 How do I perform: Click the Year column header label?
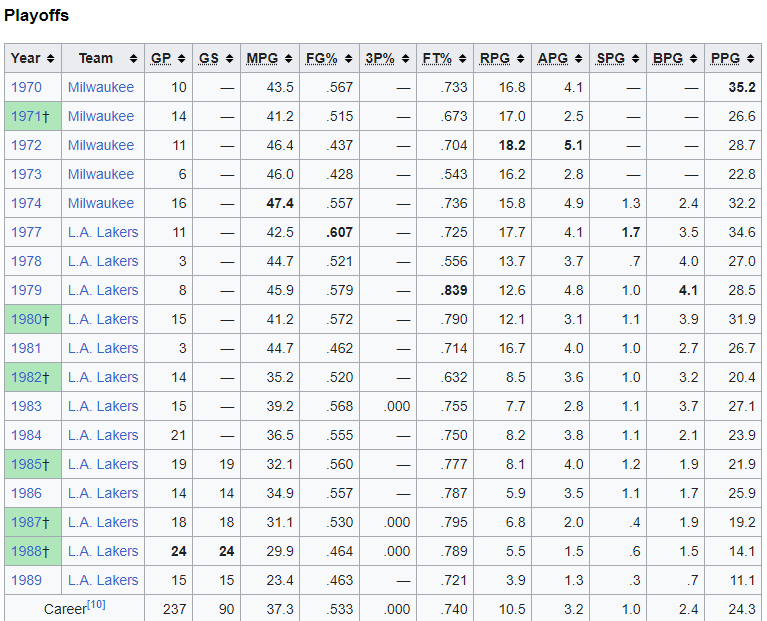tap(25, 59)
